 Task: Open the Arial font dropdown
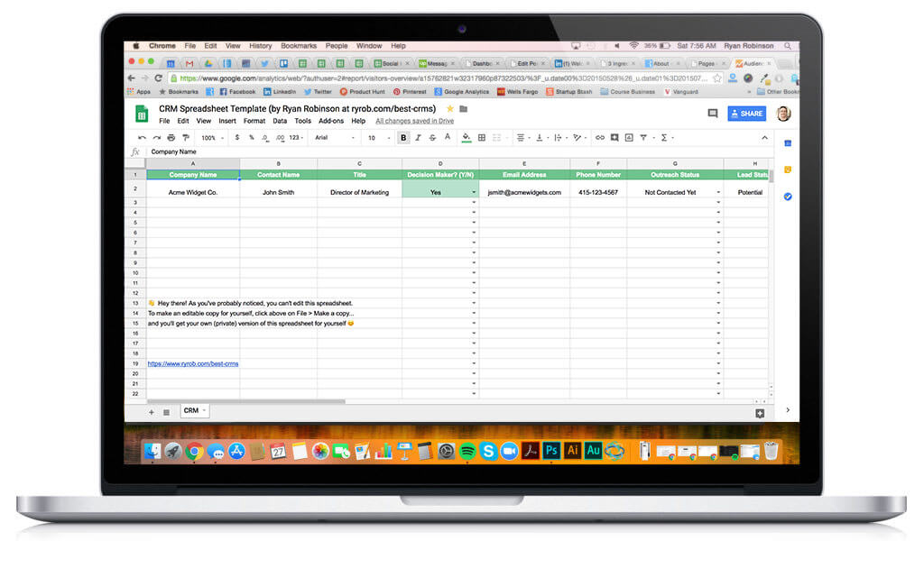(334, 137)
